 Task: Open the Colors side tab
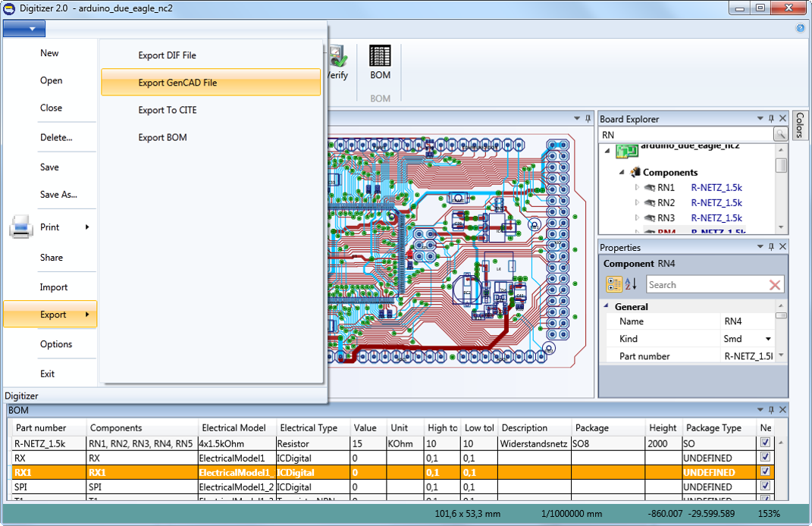800,125
